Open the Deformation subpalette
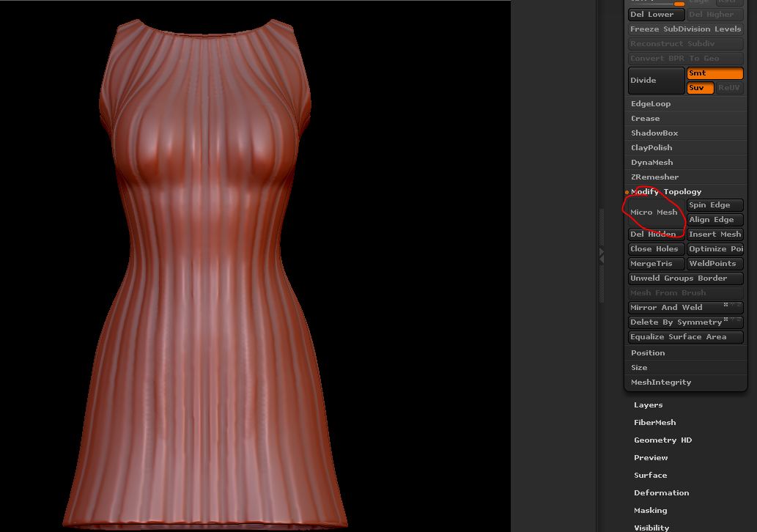This screenshot has height=532, width=757. [x=662, y=493]
